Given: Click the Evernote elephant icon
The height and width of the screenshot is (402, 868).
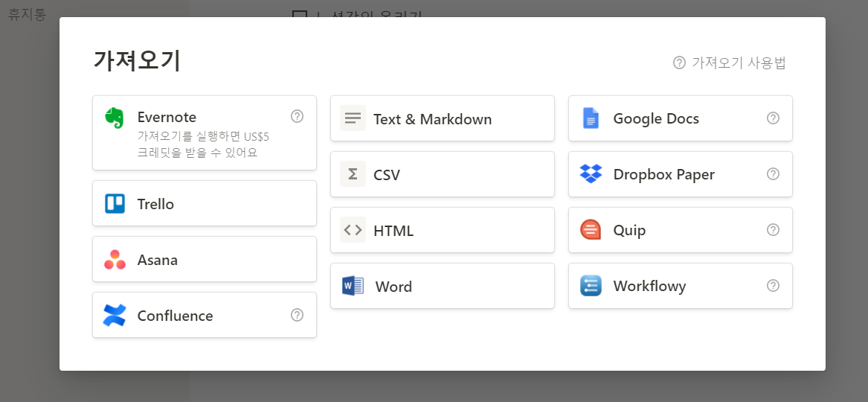Looking at the screenshot, I should tap(115, 118).
